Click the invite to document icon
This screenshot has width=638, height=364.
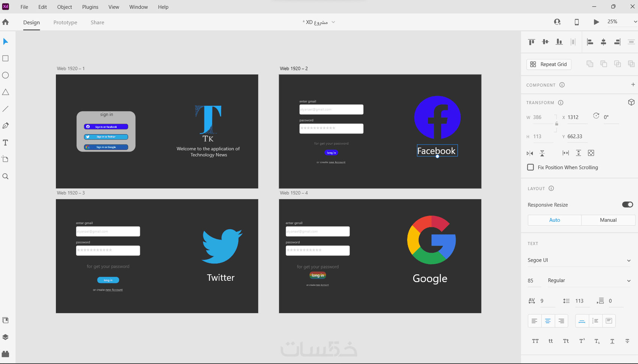557,22
